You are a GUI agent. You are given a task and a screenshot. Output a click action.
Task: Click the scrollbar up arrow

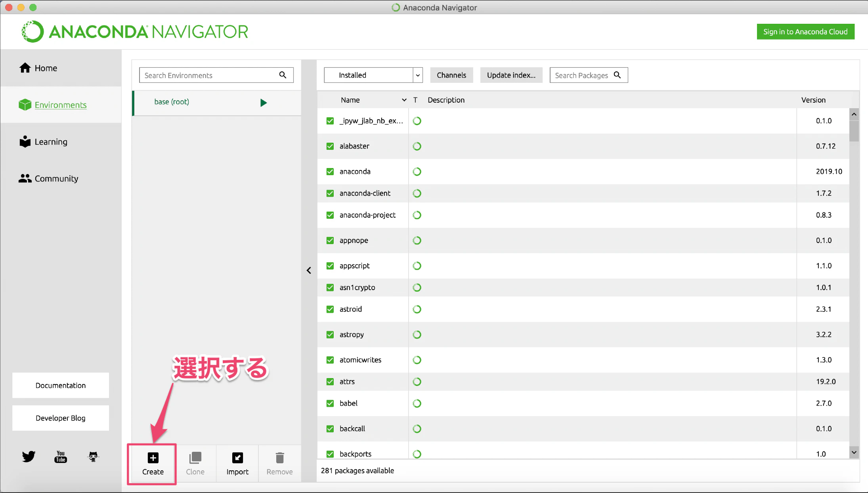point(854,114)
